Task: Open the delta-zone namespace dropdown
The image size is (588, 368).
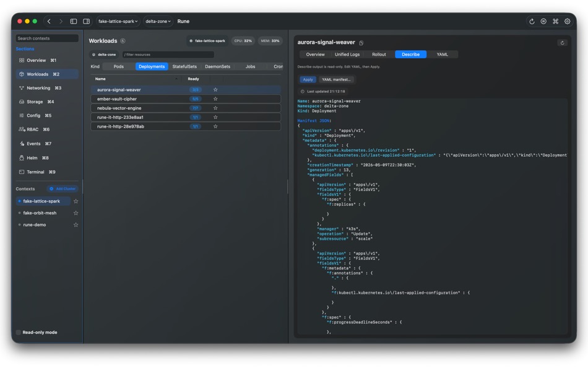Action: 158,22
